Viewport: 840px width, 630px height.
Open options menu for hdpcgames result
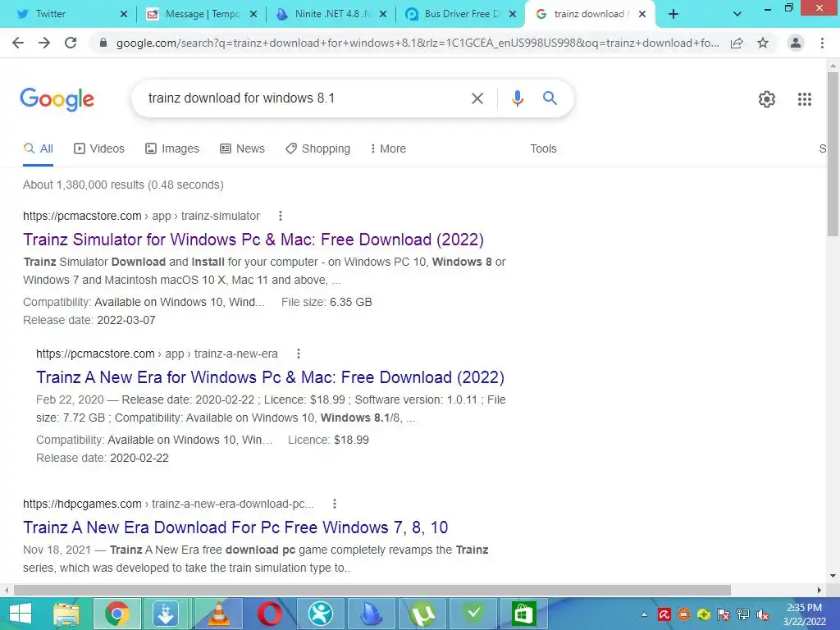pos(335,504)
